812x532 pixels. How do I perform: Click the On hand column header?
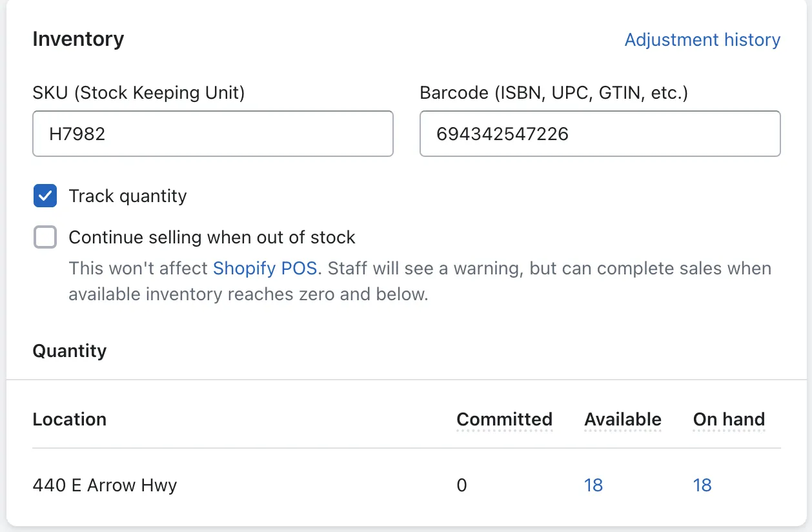point(729,420)
